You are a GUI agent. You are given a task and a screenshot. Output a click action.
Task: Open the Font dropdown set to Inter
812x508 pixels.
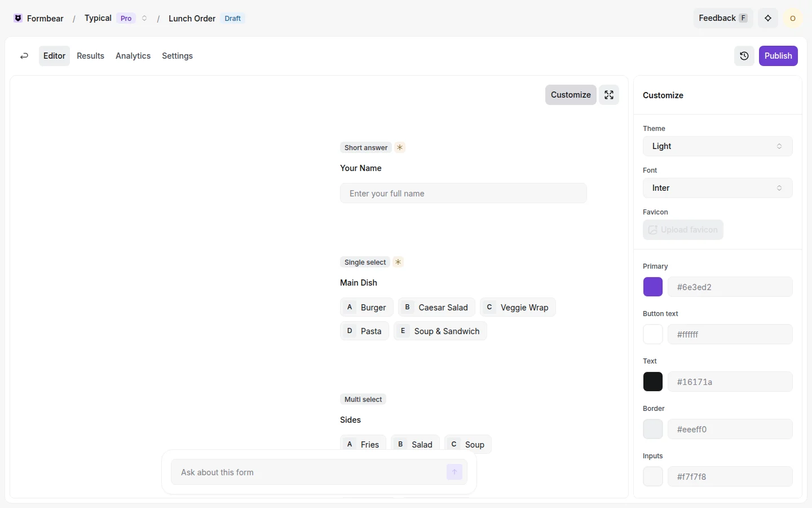pyautogui.click(x=718, y=188)
